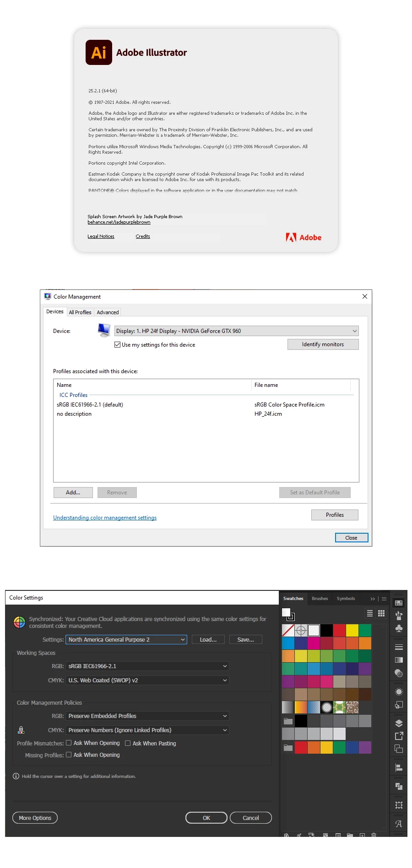412x868 pixels.
Task: Open the Transform panel dock icon
Action: [399, 805]
